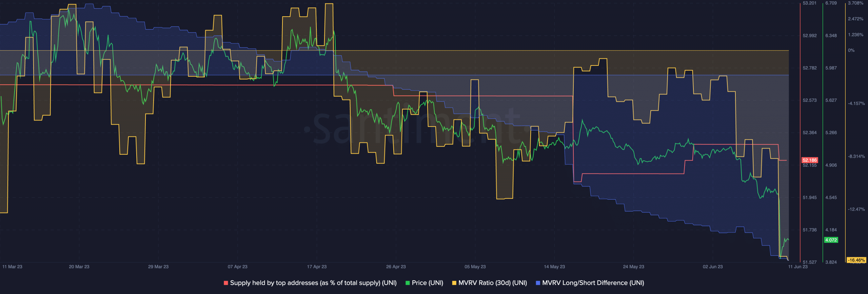Click the blue MVRV Long/Short legend swatch
Screen dimensions: 868x294
(538, 283)
